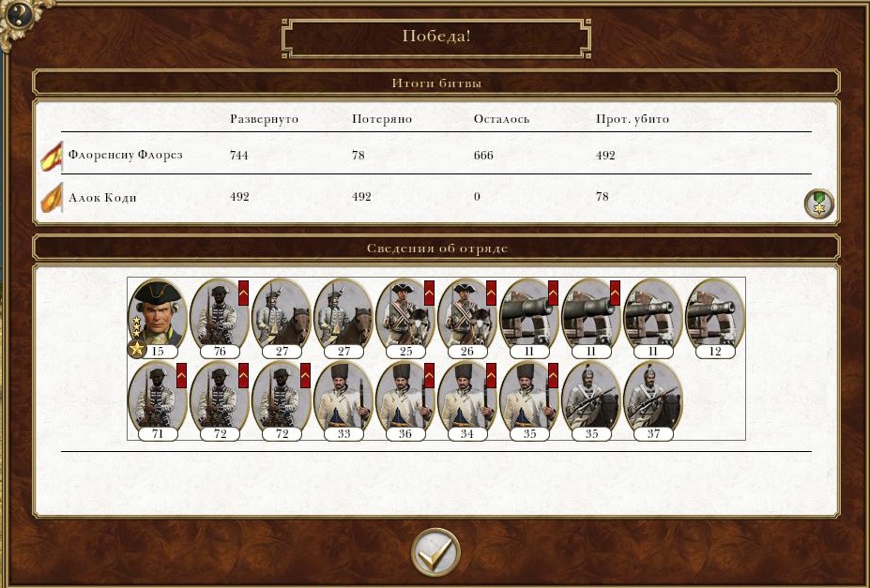Viewport: 870px width, 588px height.
Task: Click the green medal star icon
Action: (x=819, y=204)
